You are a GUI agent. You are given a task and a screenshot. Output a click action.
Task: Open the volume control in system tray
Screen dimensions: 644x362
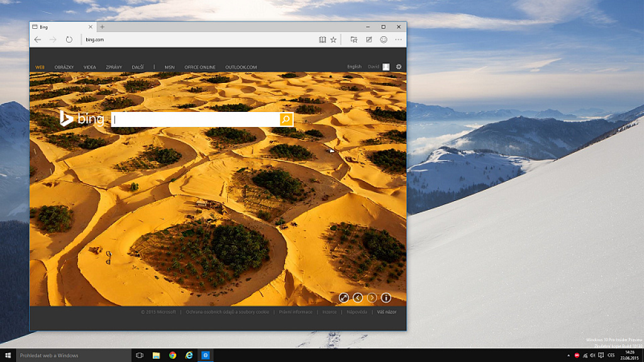592,356
